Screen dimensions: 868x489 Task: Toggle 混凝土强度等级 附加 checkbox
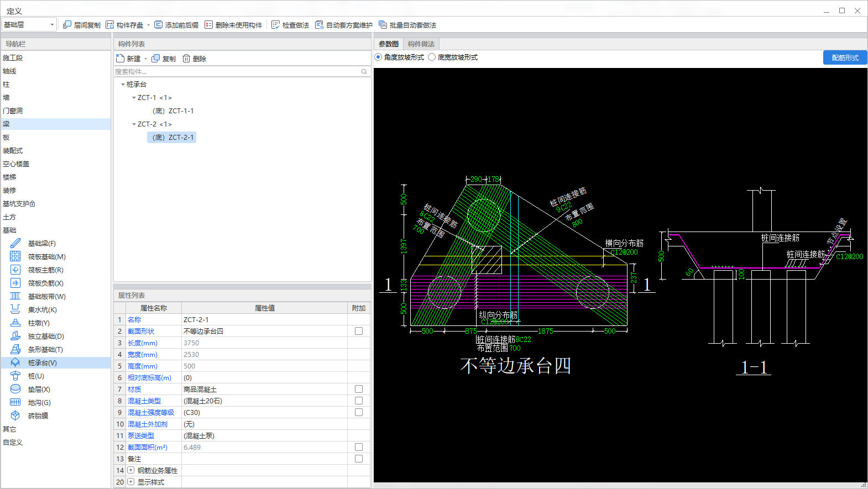pyautogui.click(x=359, y=412)
